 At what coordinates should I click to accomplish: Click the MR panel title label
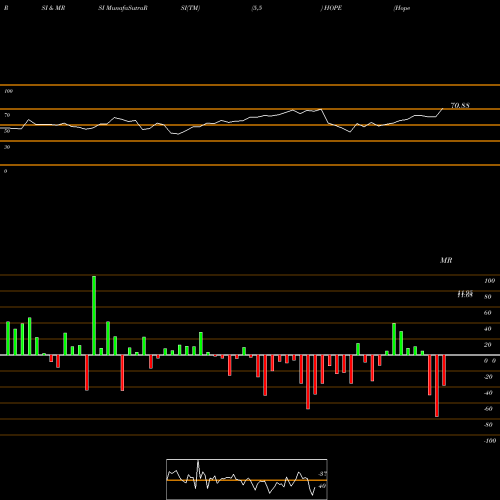pyautogui.click(x=446, y=260)
